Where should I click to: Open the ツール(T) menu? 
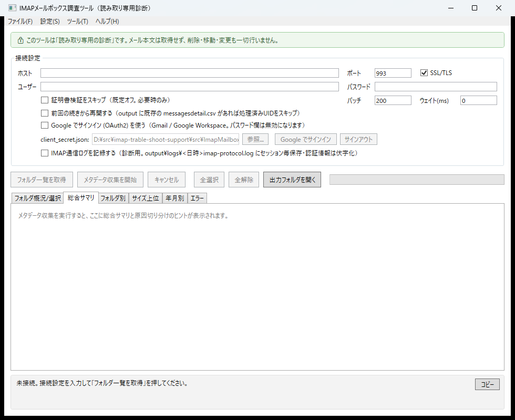pyautogui.click(x=78, y=22)
